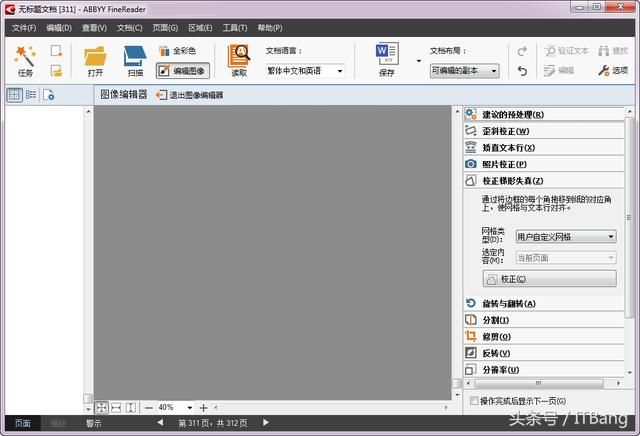Click the save page icon below new page
The height and width of the screenshot is (436, 640).
click(x=56, y=71)
